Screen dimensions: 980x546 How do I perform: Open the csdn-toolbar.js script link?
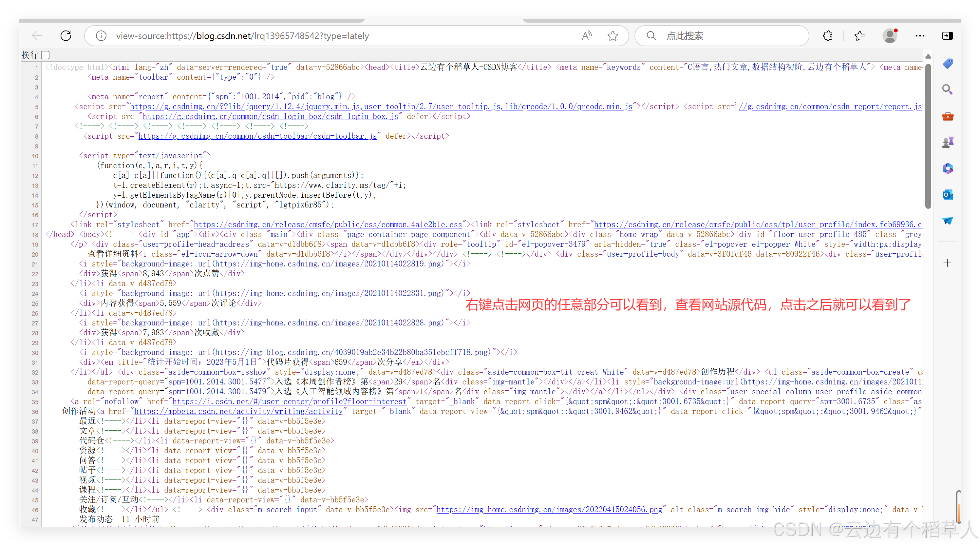pos(257,136)
